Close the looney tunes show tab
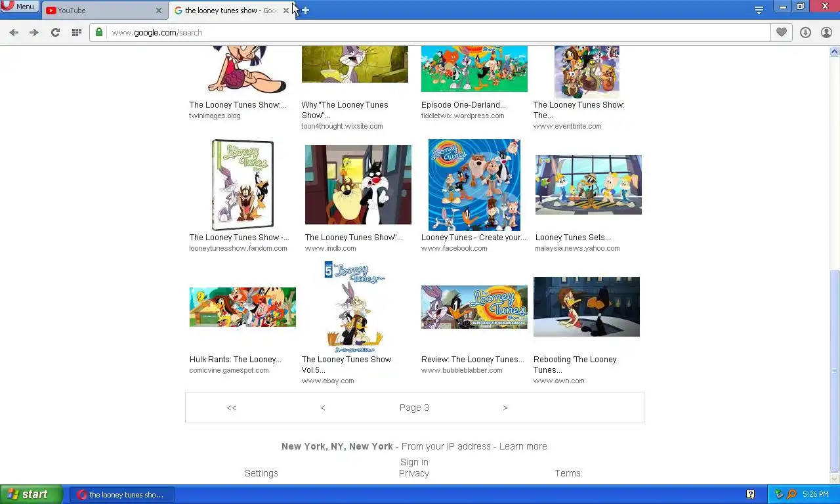This screenshot has width=840, height=504. click(285, 10)
